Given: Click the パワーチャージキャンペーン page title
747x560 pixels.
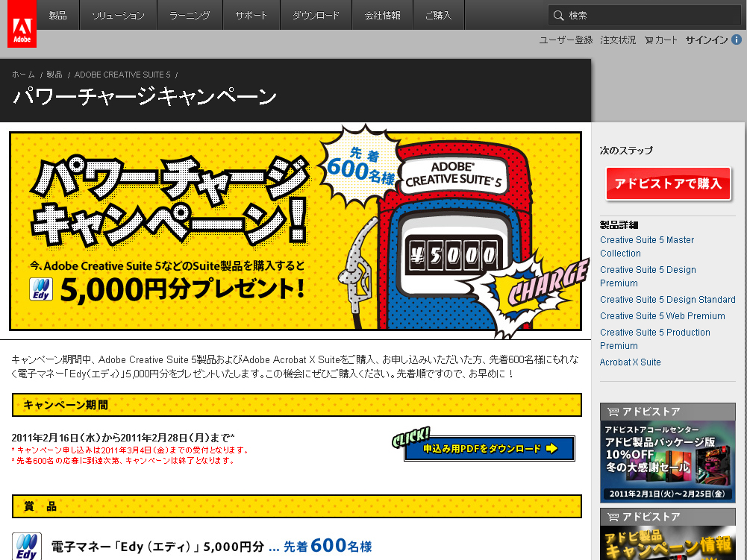Looking at the screenshot, I should (144, 96).
